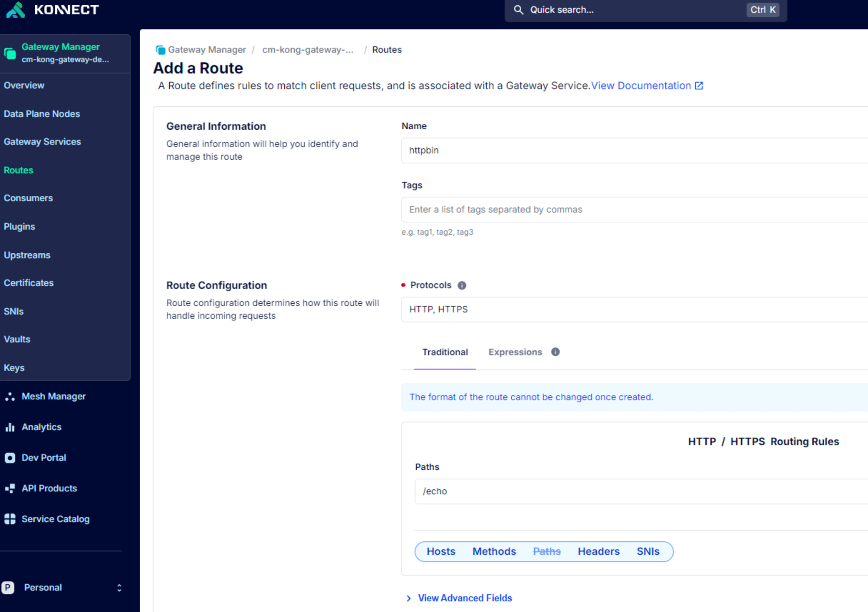Click the API Products icon in sidebar
Image resolution: width=868 pixels, height=612 pixels.
[10, 489]
